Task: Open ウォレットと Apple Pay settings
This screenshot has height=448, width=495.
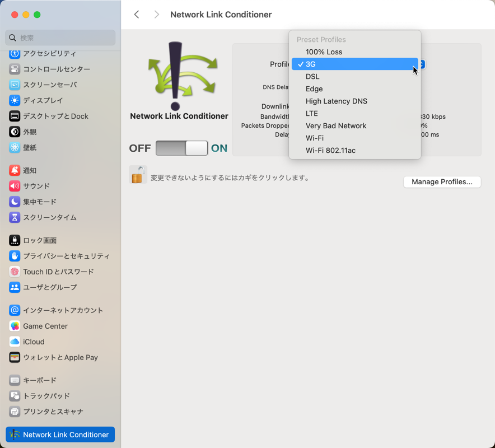Action: (x=60, y=357)
